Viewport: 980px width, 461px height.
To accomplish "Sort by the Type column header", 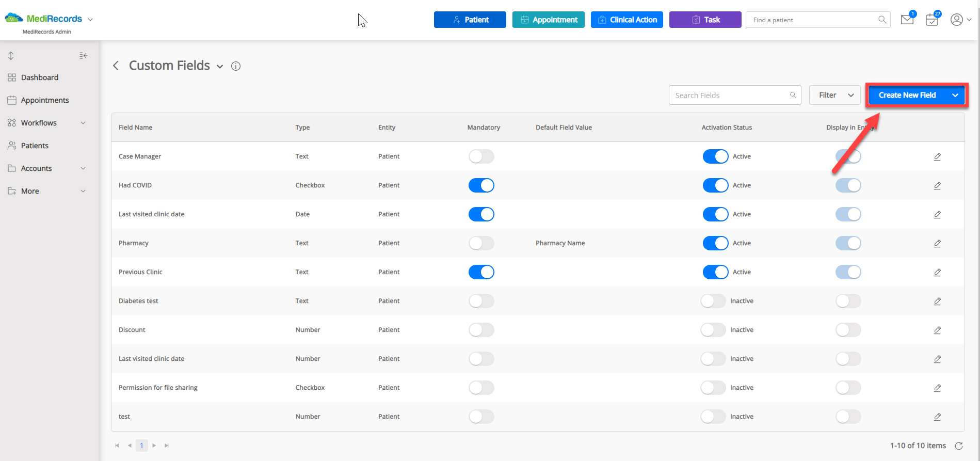I will point(302,128).
